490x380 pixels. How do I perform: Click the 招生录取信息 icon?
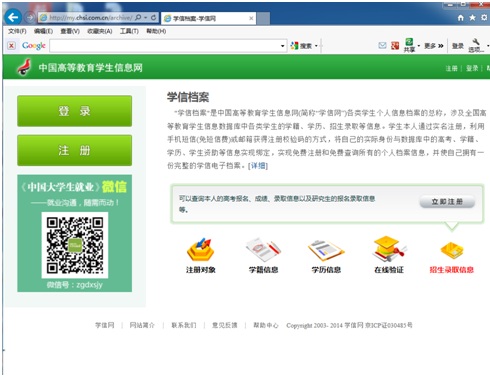pyautogui.click(x=452, y=250)
